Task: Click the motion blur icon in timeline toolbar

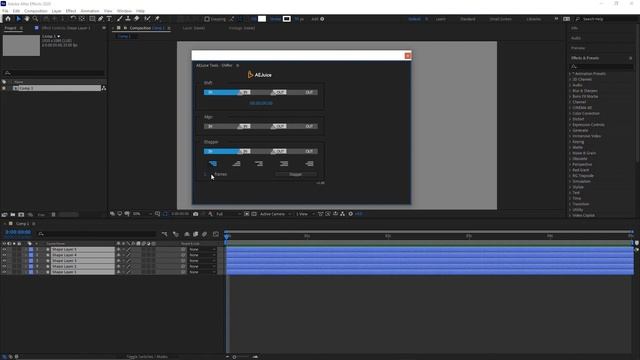Action: click(204, 234)
